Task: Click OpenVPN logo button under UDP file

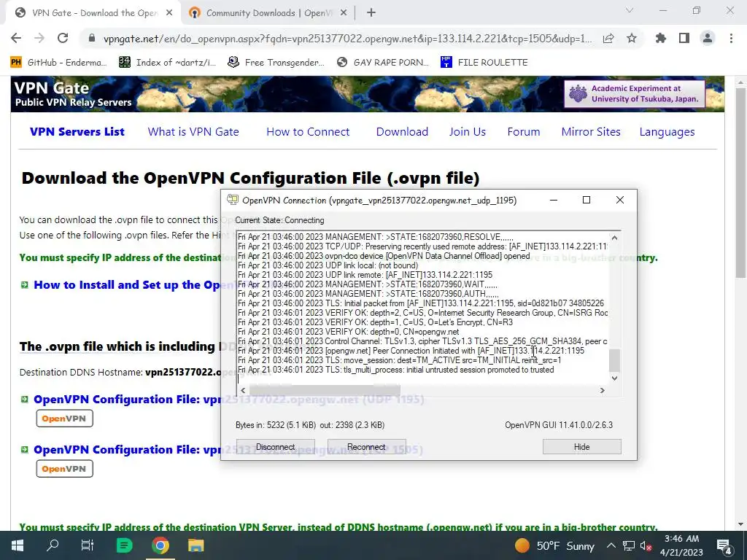Action: pyautogui.click(x=64, y=419)
